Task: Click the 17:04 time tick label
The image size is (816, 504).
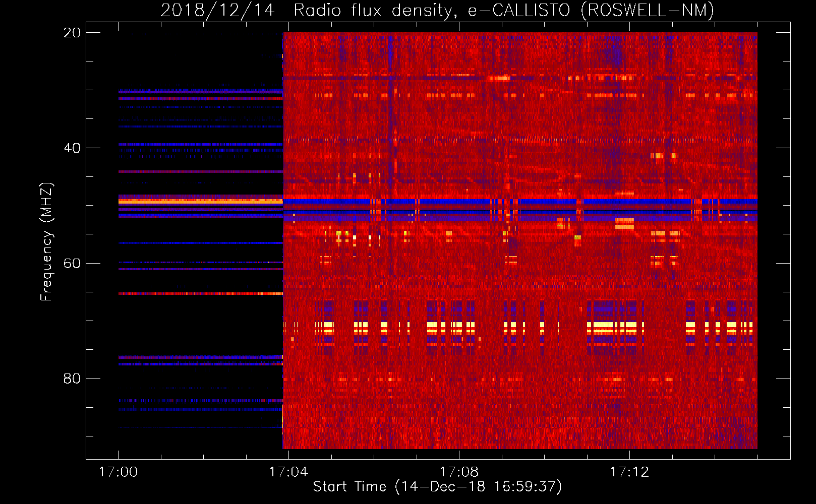Action: click(x=288, y=472)
